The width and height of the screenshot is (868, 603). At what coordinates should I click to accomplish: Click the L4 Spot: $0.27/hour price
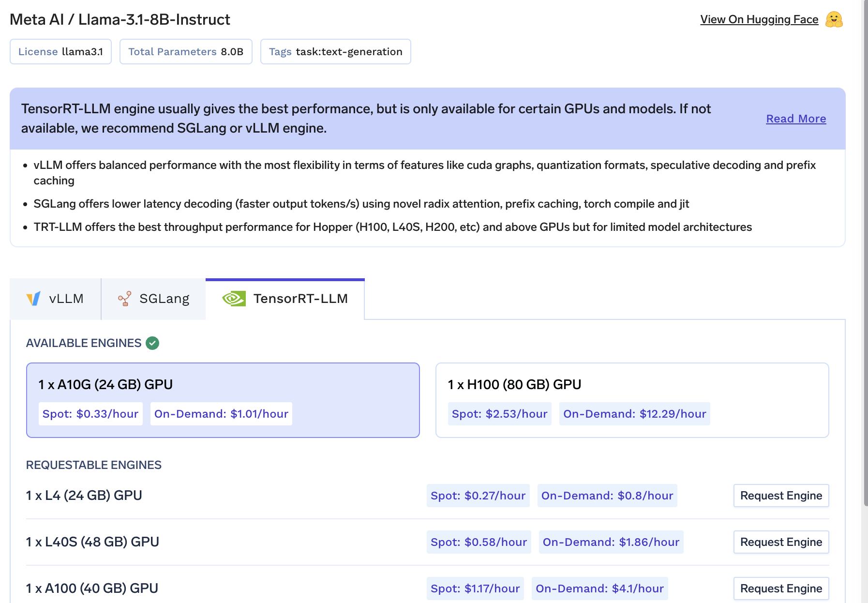(478, 496)
